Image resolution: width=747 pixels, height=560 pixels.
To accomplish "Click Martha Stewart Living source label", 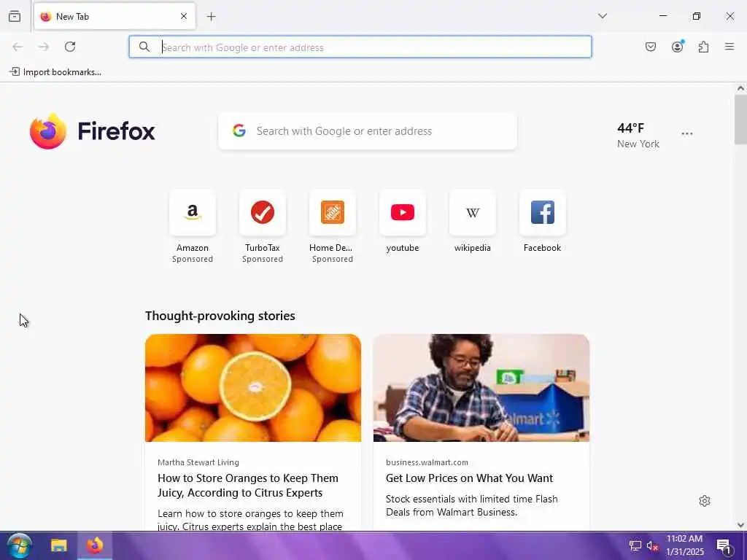I will pyautogui.click(x=198, y=462).
